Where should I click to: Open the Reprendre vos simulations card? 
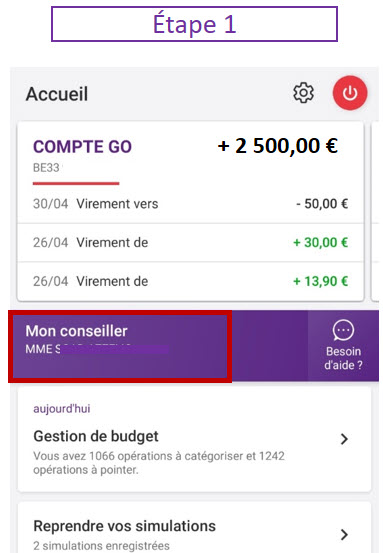(194, 528)
